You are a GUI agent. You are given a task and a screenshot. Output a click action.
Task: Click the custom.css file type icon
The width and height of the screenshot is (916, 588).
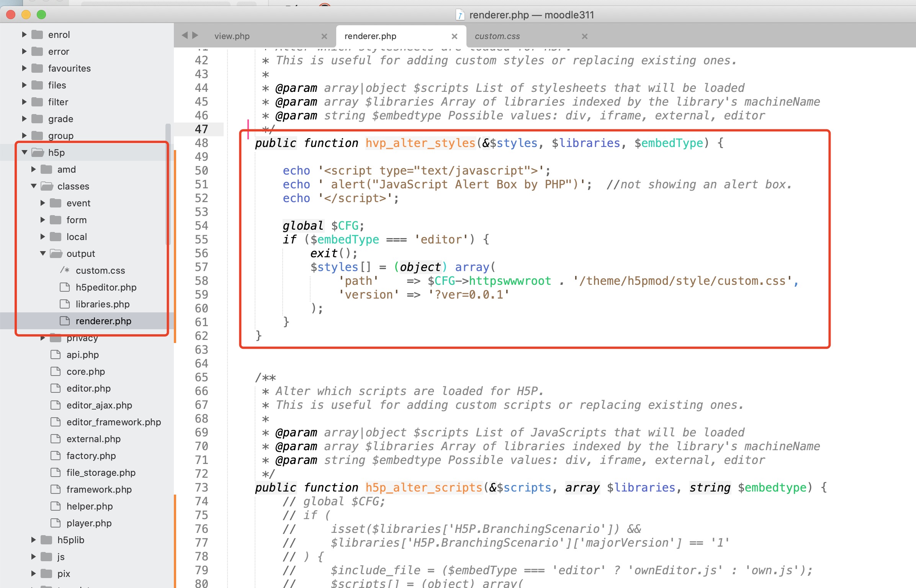click(x=65, y=271)
